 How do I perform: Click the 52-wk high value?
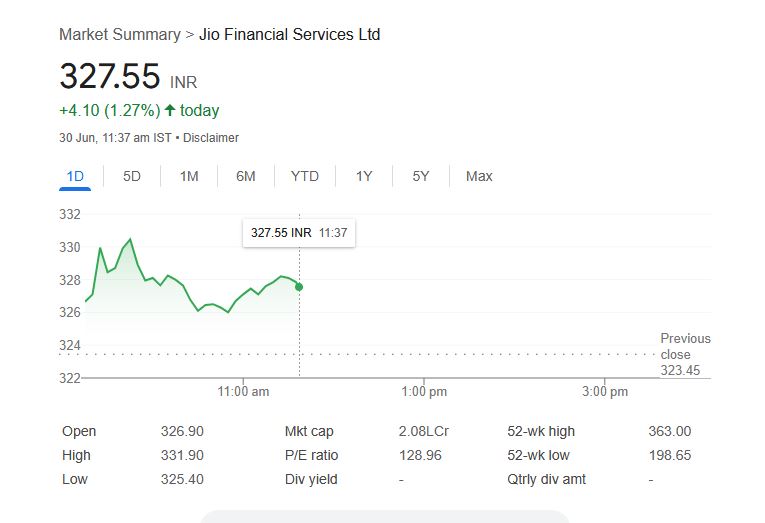click(x=669, y=432)
